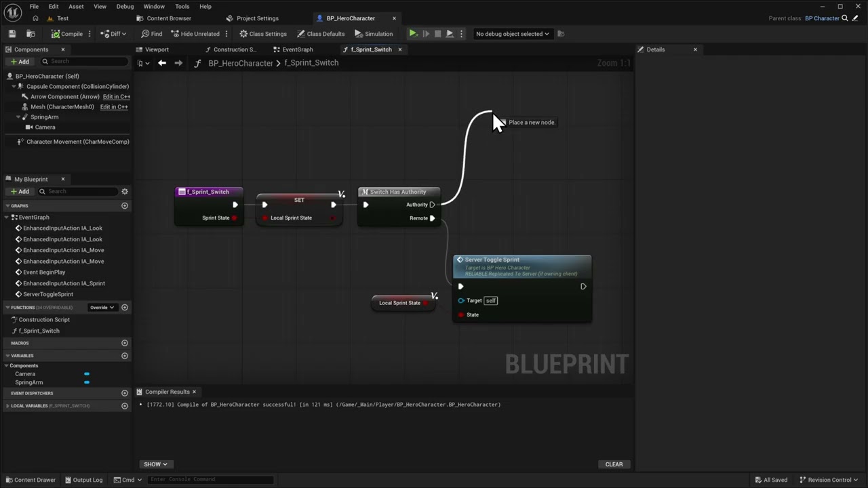Click the stop simulation button
This screenshot has width=868, height=488.
(x=437, y=34)
